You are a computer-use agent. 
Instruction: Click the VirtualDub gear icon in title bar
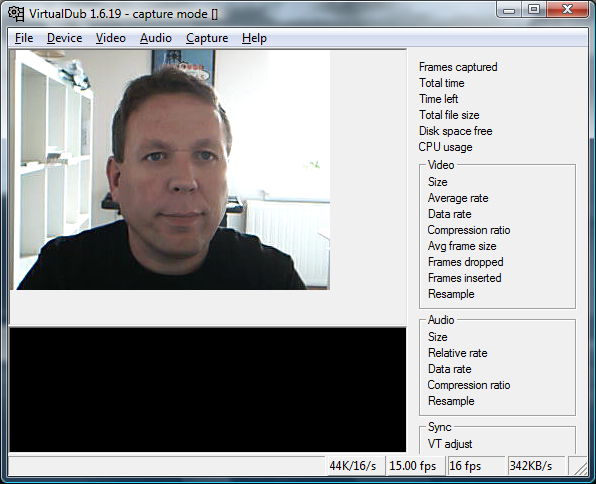(16, 14)
